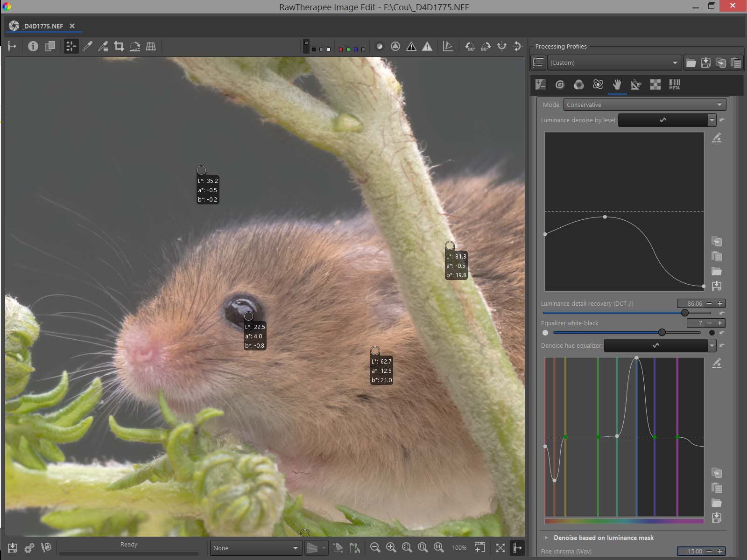
Task: Pick the white balance eyedropper tool
Action: pos(87,46)
